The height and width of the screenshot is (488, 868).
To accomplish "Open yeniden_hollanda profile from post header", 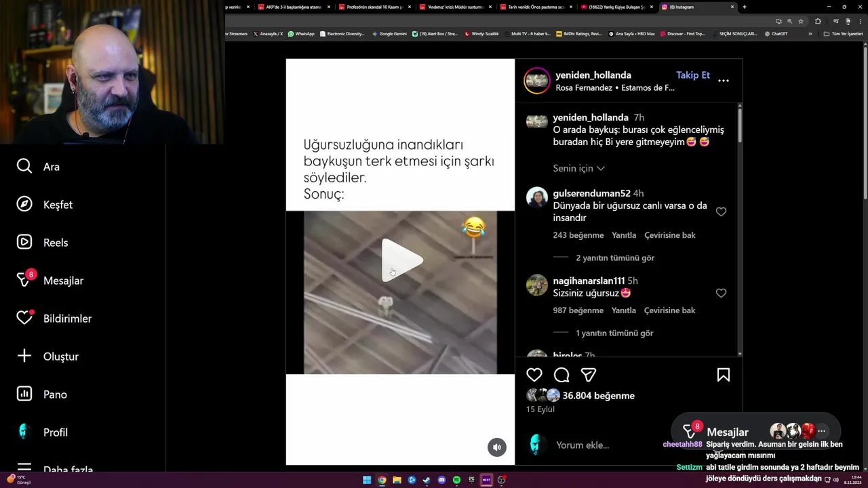I will tap(593, 75).
